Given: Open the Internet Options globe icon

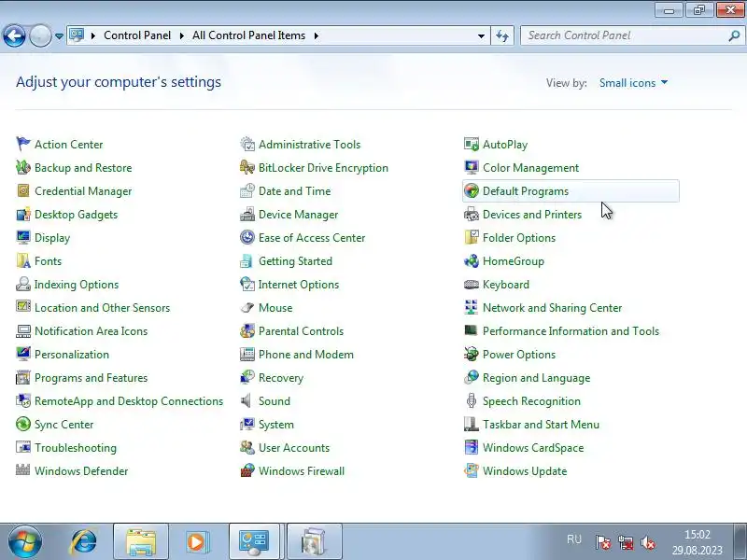Looking at the screenshot, I should tap(247, 285).
